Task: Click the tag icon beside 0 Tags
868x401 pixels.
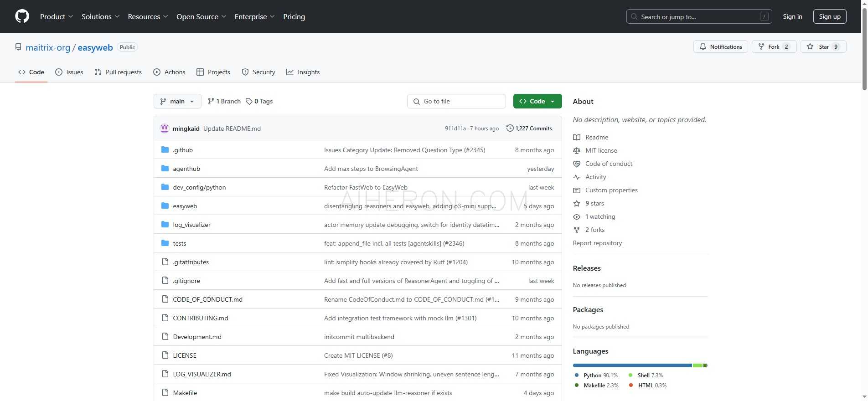Action: click(x=249, y=101)
